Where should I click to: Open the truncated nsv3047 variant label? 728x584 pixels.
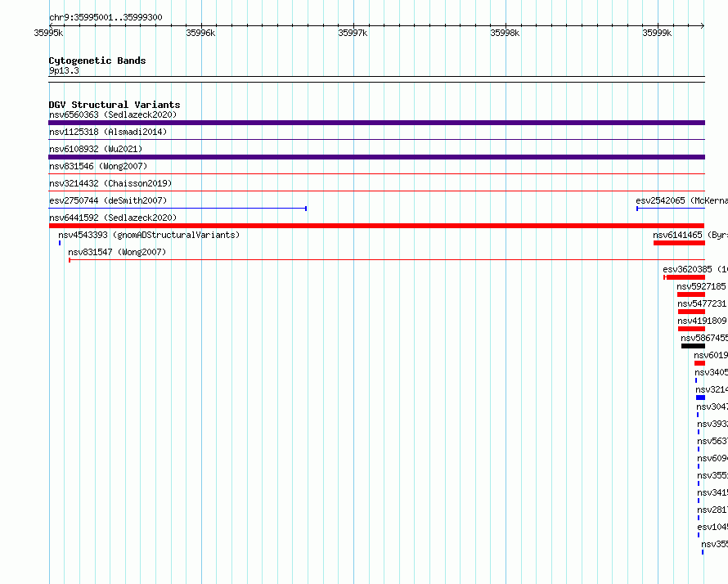click(x=712, y=407)
